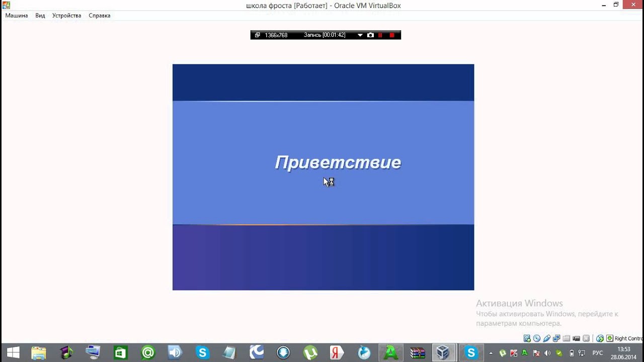The width and height of the screenshot is (644, 362).
Task: Click the VirtualBox network adapters status icon
Action: pyautogui.click(x=556, y=338)
